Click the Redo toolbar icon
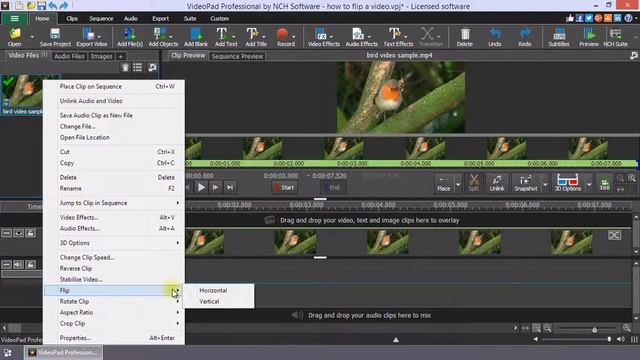Viewport: 640px width, 360px height. click(525, 37)
